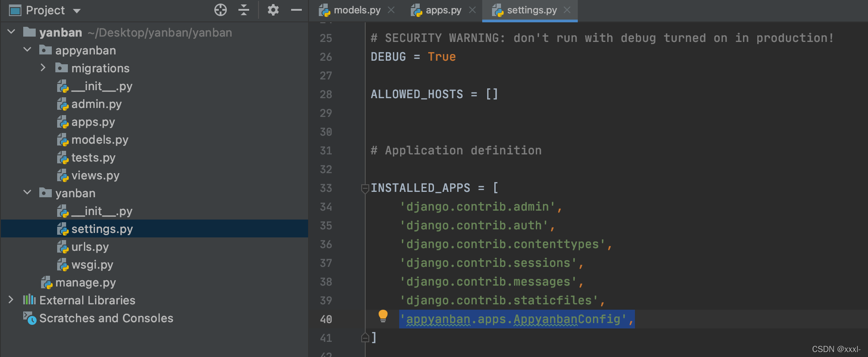Screen dimensions: 868x357
Task: Expand the migrations folder
Action: coord(43,68)
